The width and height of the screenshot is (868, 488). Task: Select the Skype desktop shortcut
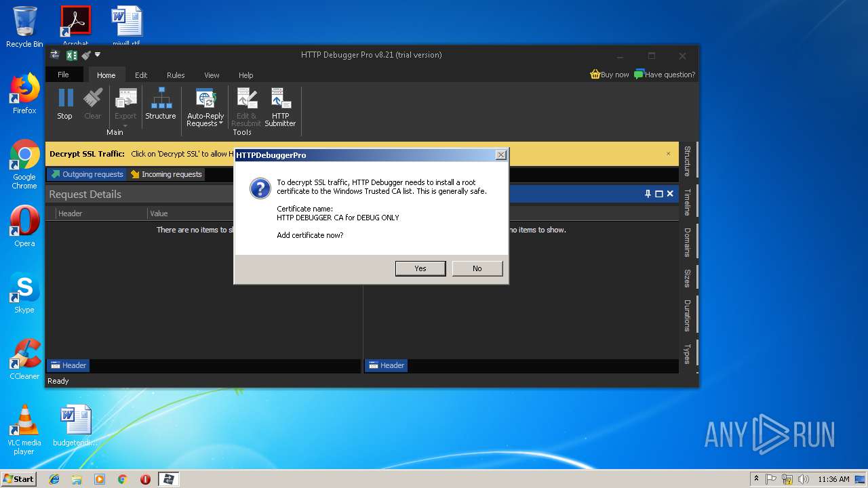24,293
